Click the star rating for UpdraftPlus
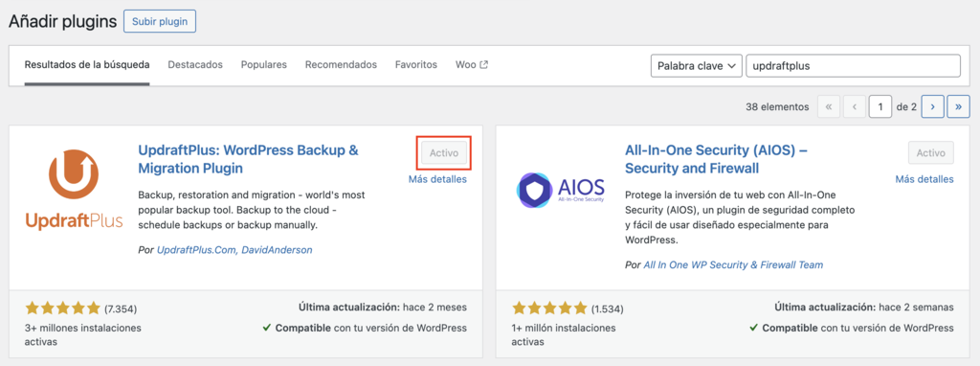The image size is (980, 366). (x=62, y=308)
